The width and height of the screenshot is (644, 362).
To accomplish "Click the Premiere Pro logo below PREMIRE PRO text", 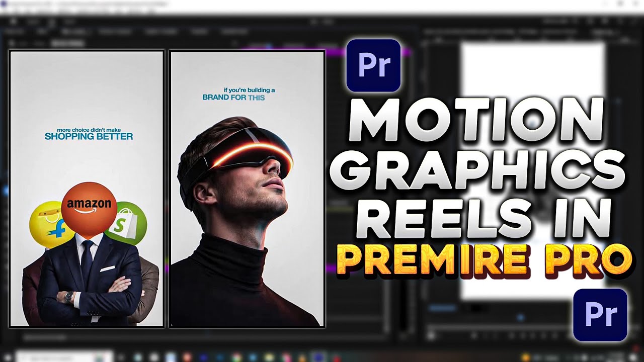I will pyautogui.click(x=600, y=315).
